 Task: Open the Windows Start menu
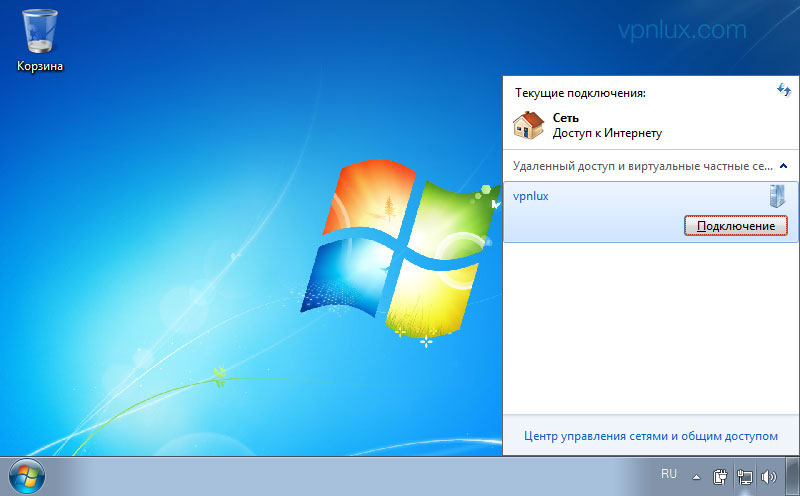(x=27, y=477)
